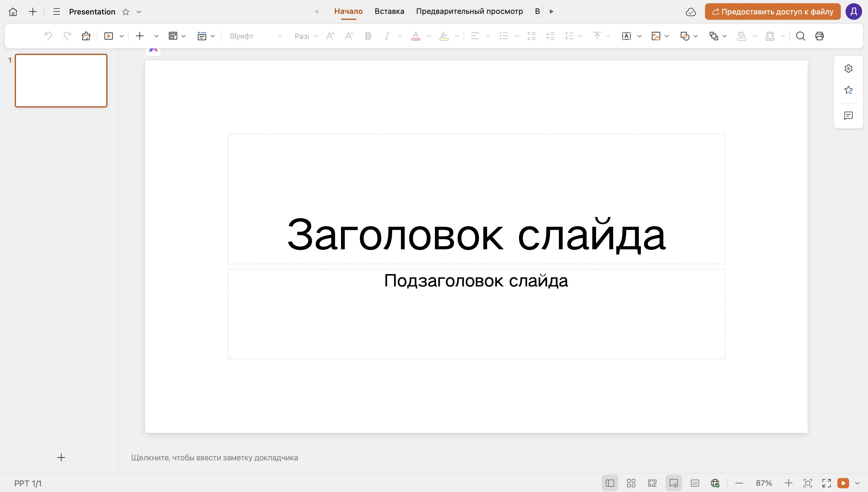Switch to the Вставка tab

click(389, 11)
